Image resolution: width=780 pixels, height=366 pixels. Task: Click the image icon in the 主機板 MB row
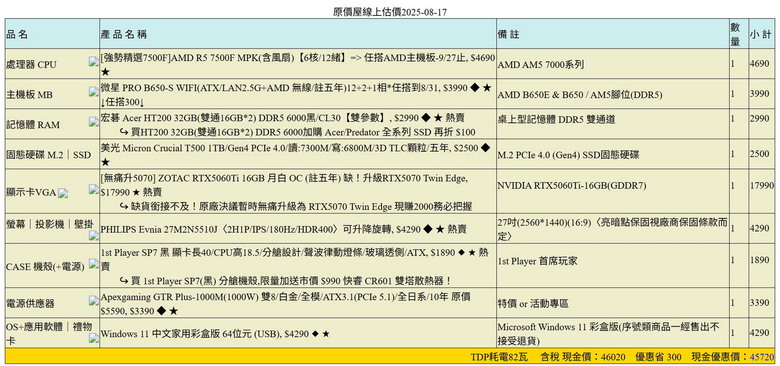click(x=94, y=91)
